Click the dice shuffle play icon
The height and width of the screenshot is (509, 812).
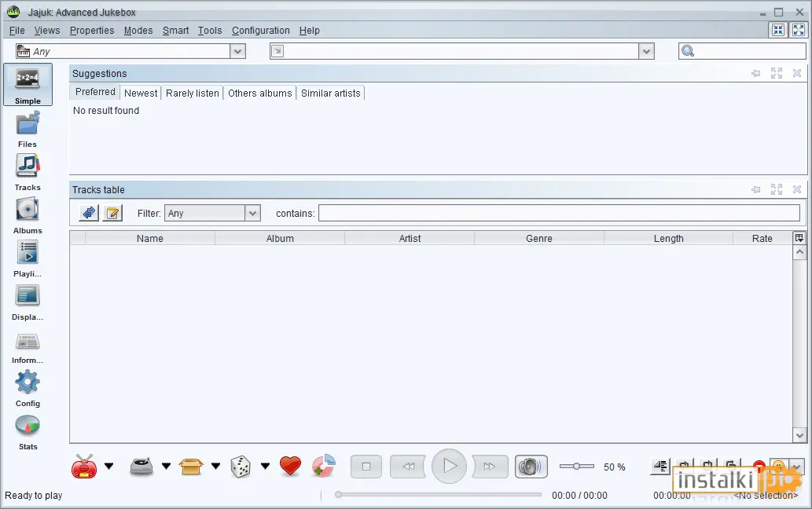tap(241, 467)
